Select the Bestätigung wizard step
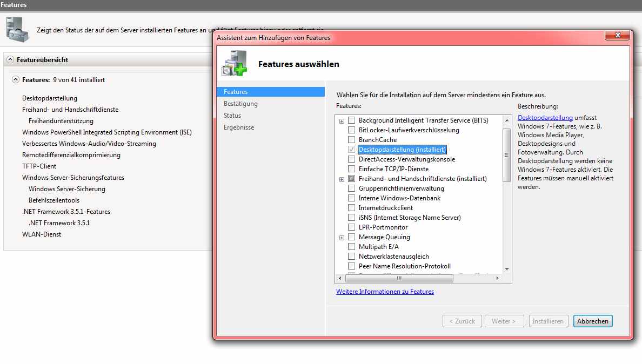The image size is (642, 364). click(x=240, y=104)
